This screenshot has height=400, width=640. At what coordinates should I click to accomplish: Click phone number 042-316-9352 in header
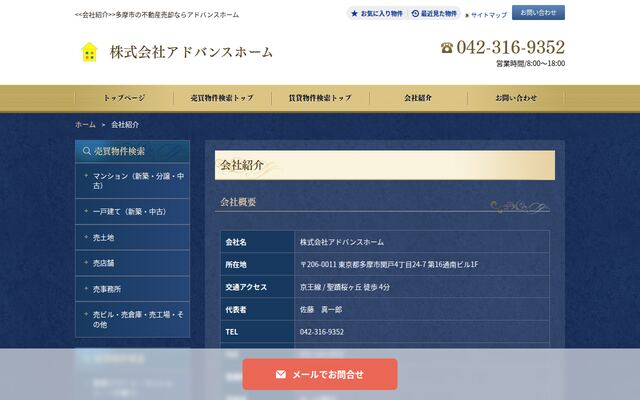(x=511, y=47)
